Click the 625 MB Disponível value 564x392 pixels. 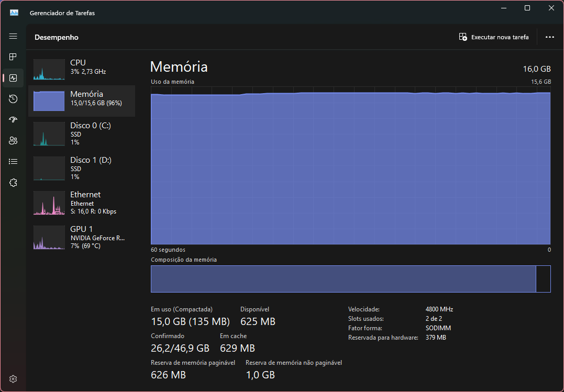point(258,321)
